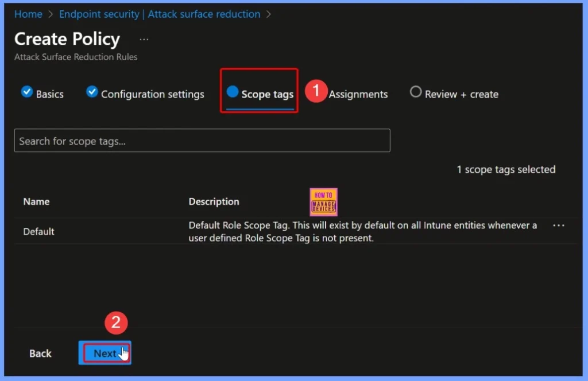Click the red number 1 badge
The height and width of the screenshot is (381, 588).
315,91
